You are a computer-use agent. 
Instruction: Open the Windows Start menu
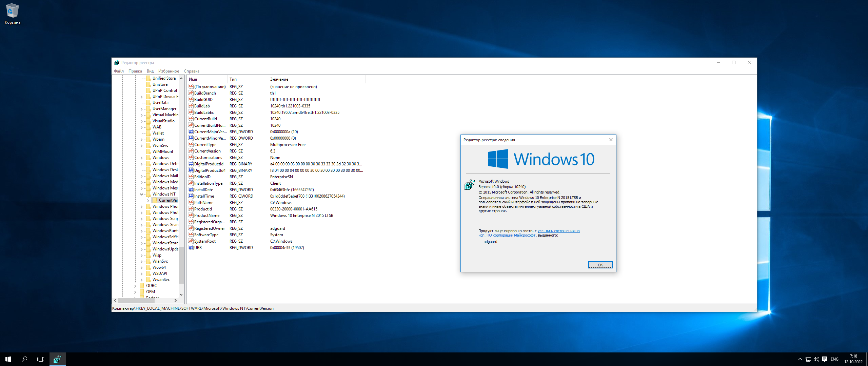click(x=8, y=359)
